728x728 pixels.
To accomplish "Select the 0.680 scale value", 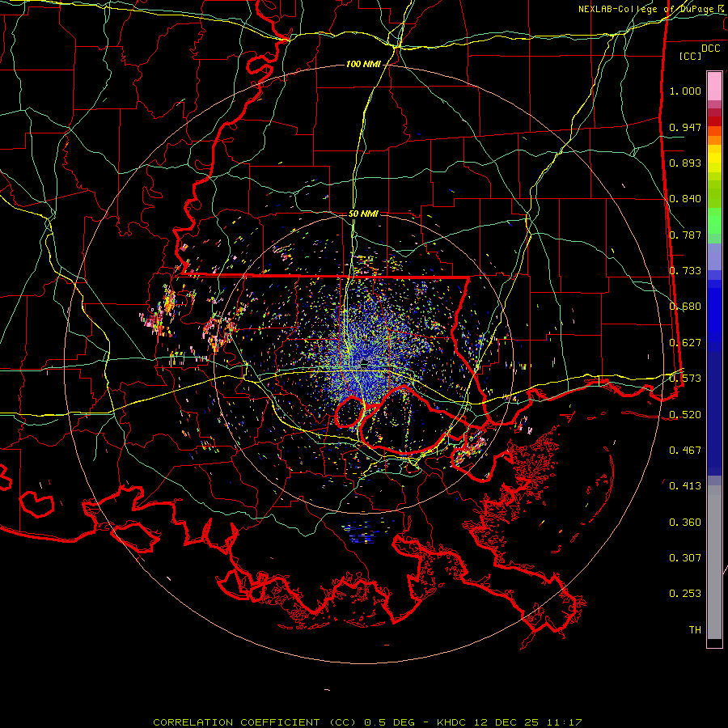I will [685, 307].
